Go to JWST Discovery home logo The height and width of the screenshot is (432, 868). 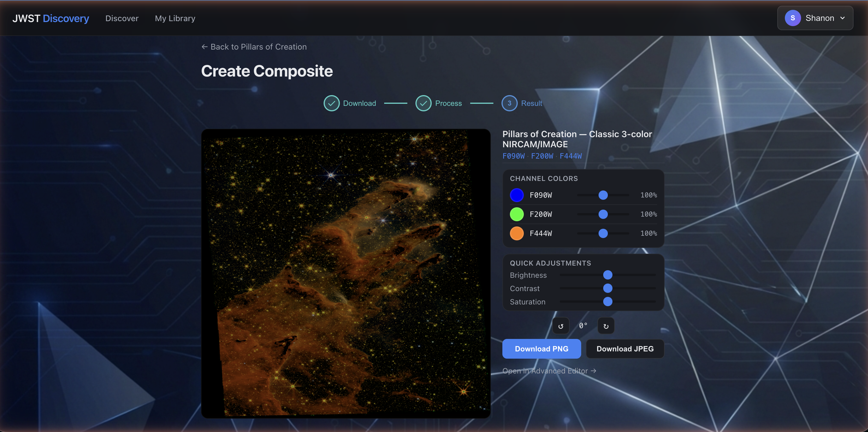[51, 18]
